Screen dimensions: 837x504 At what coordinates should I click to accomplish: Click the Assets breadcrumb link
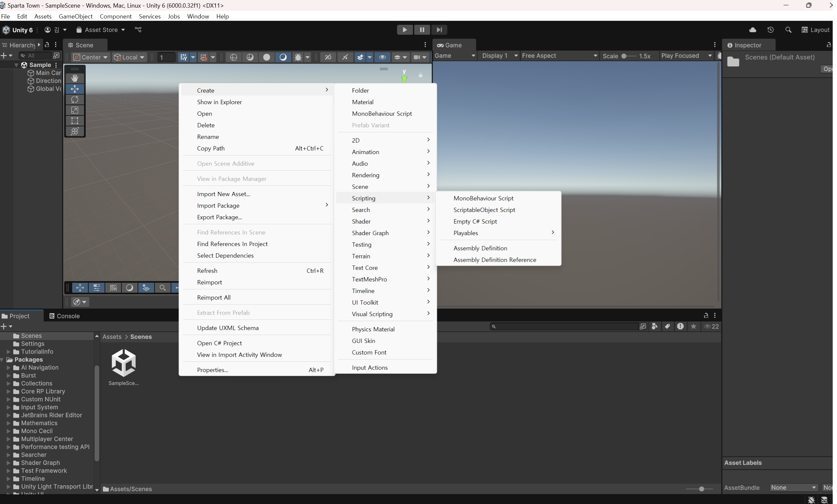pos(112,337)
